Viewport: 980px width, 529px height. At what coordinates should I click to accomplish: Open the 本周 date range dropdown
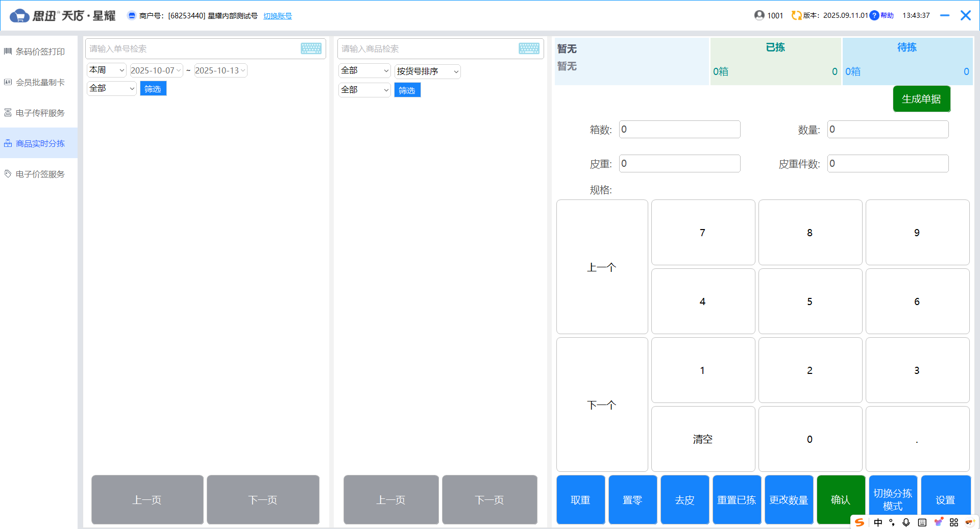tap(107, 70)
